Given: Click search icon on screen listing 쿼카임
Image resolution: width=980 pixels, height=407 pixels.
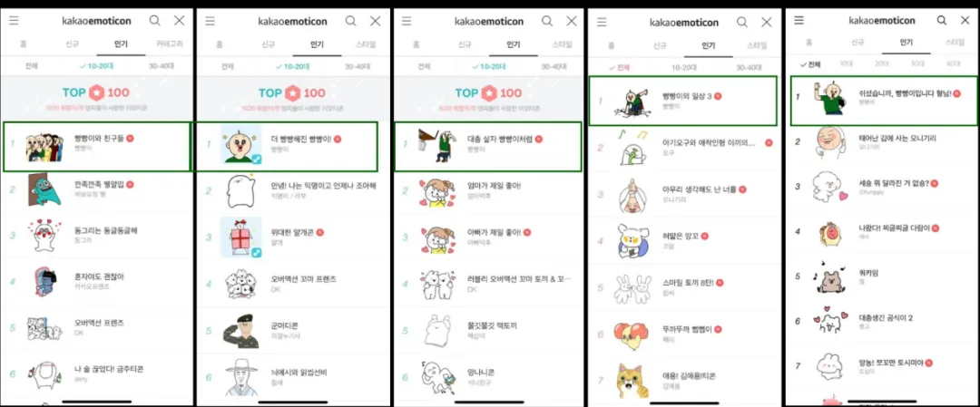Looking at the screenshot, I should click(942, 21).
